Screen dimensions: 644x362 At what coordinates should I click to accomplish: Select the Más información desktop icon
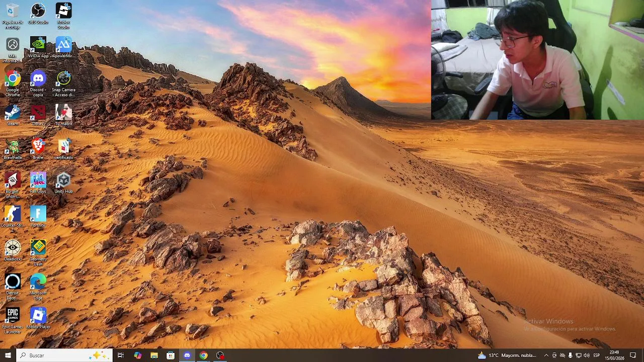[13, 50]
